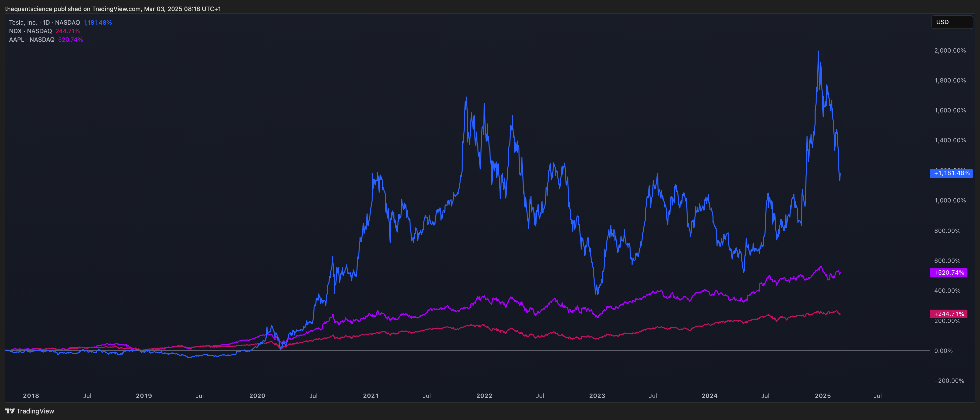Screen dimensions: 980x420
Task: Click the purple +520.74% price label
Action: (949, 272)
